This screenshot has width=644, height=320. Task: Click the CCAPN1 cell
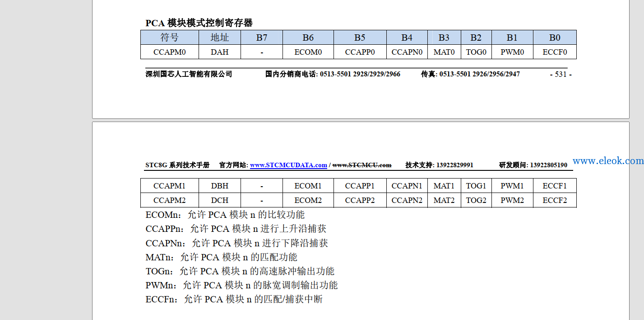click(x=407, y=186)
